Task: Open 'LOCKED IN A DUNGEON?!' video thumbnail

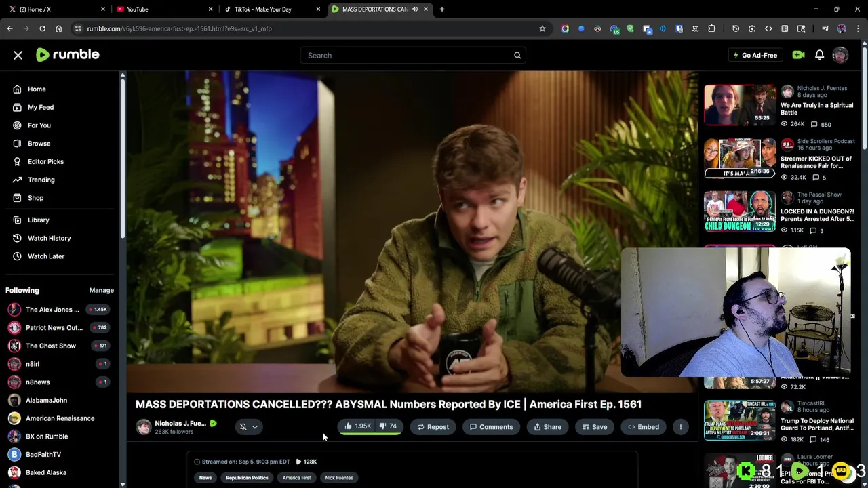Action: tap(740, 211)
